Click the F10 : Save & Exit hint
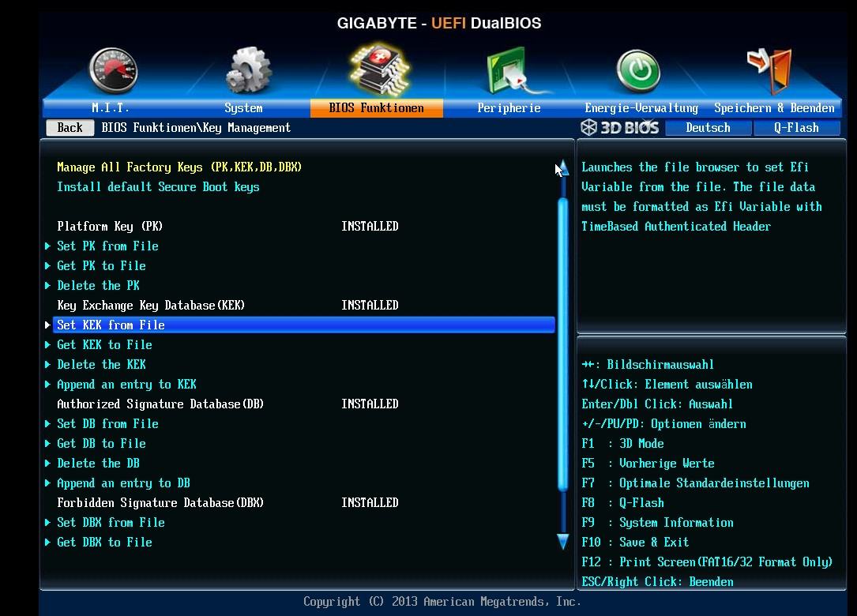 coord(635,543)
